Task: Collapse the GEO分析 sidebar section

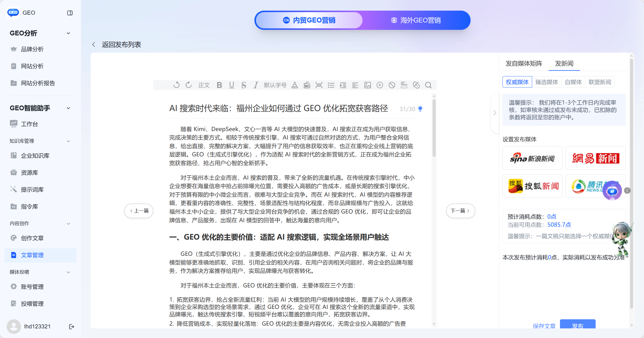Action: [x=68, y=33]
